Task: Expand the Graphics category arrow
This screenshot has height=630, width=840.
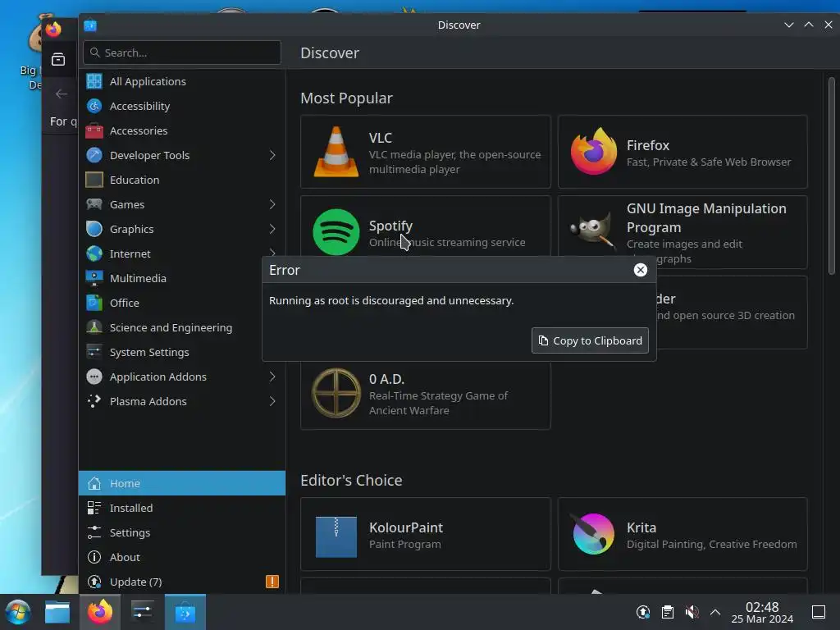Action: [272, 230]
